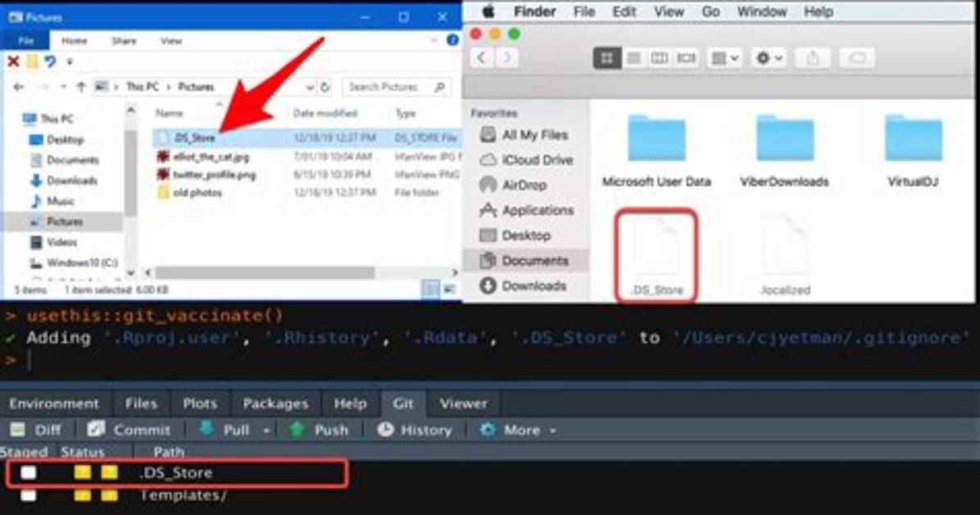The height and width of the screenshot is (515, 980).
Task: Click the Finder share button
Action: 813,58
